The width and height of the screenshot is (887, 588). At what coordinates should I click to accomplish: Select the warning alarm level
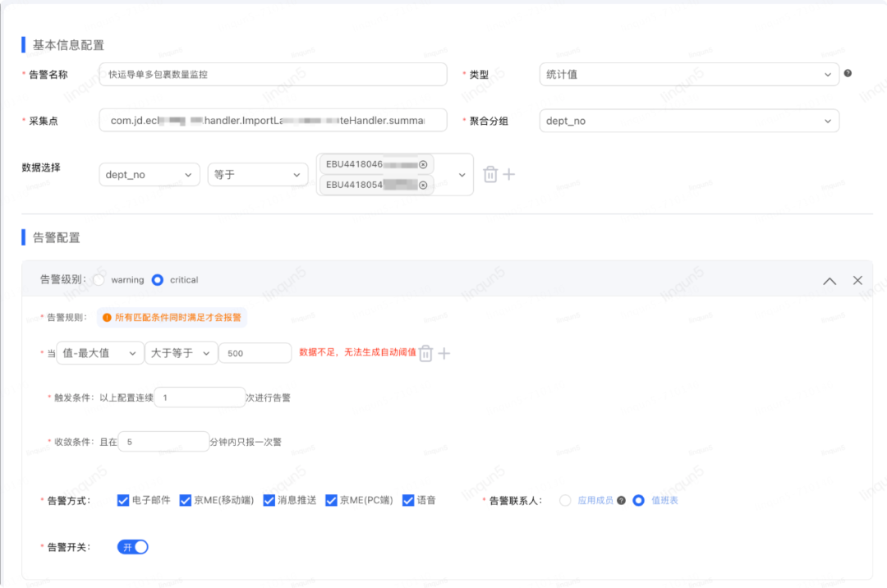coord(99,280)
